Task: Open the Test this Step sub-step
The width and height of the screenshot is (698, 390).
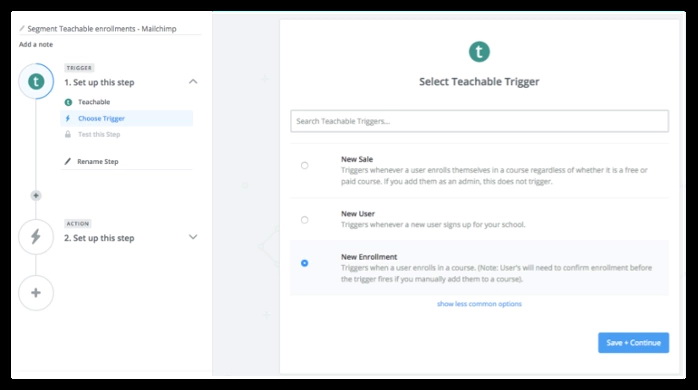Action: (99, 134)
